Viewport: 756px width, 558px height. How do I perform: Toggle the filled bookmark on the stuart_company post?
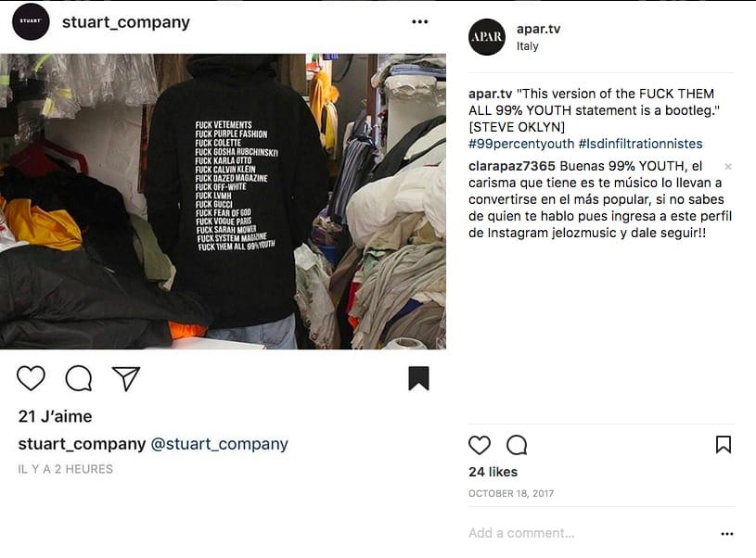(x=418, y=378)
